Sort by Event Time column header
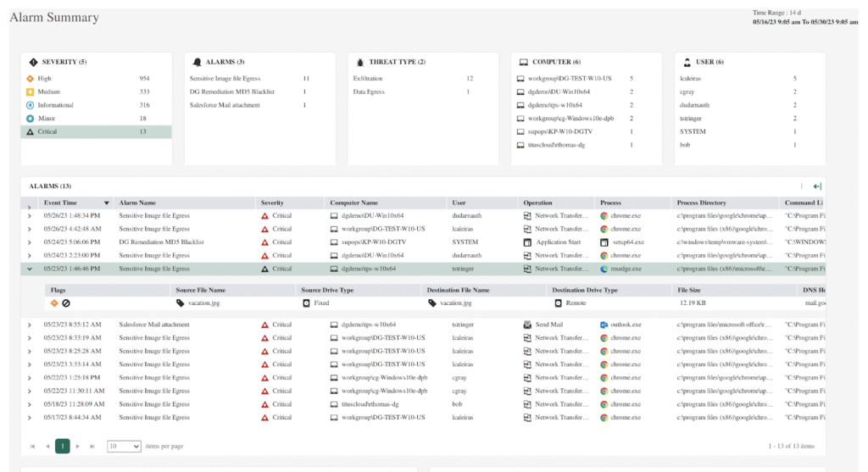 60,203
